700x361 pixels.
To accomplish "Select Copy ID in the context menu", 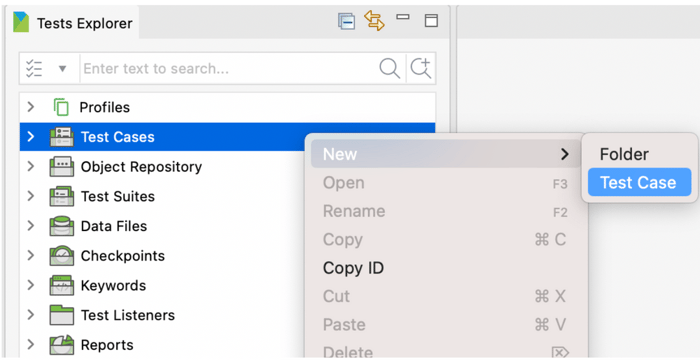I will [x=446, y=268].
